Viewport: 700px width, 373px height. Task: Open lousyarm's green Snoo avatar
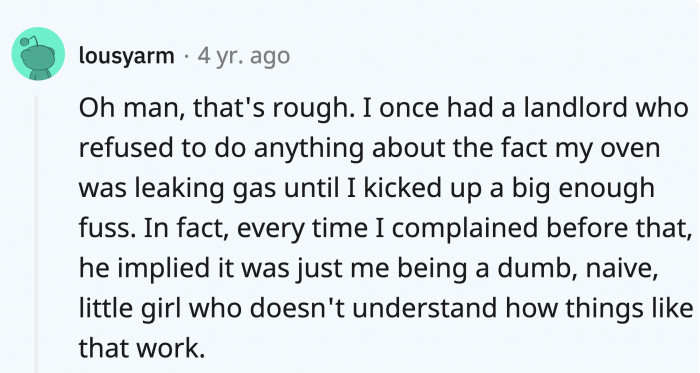[38, 54]
